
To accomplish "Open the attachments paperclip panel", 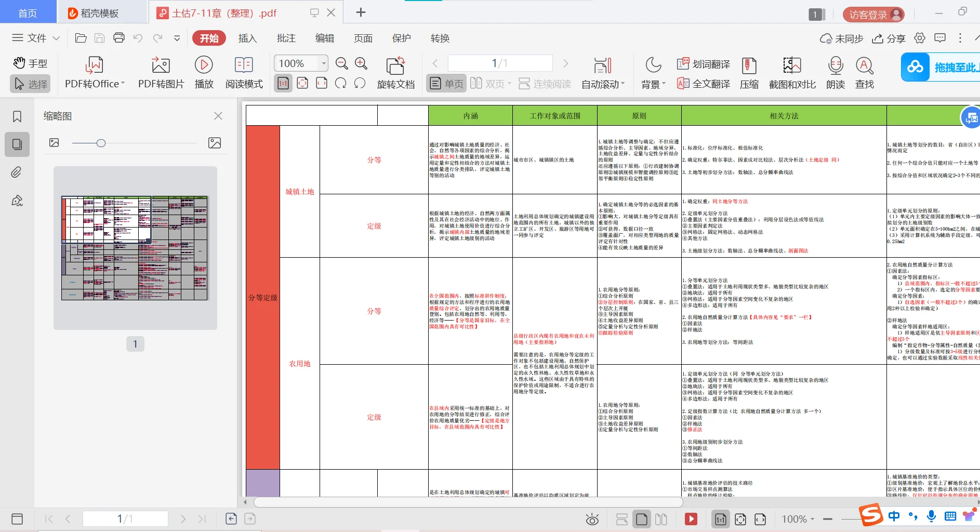I will click(x=17, y=172).
